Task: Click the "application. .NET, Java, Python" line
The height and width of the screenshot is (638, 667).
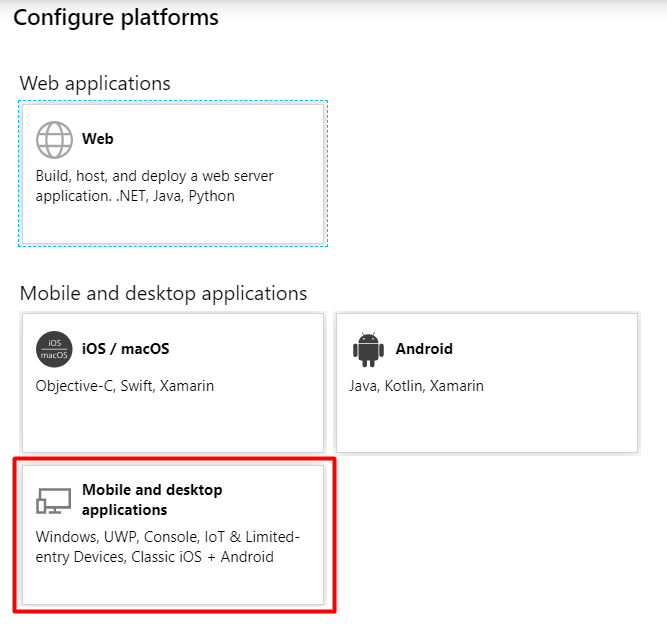Action: [135, 196]
